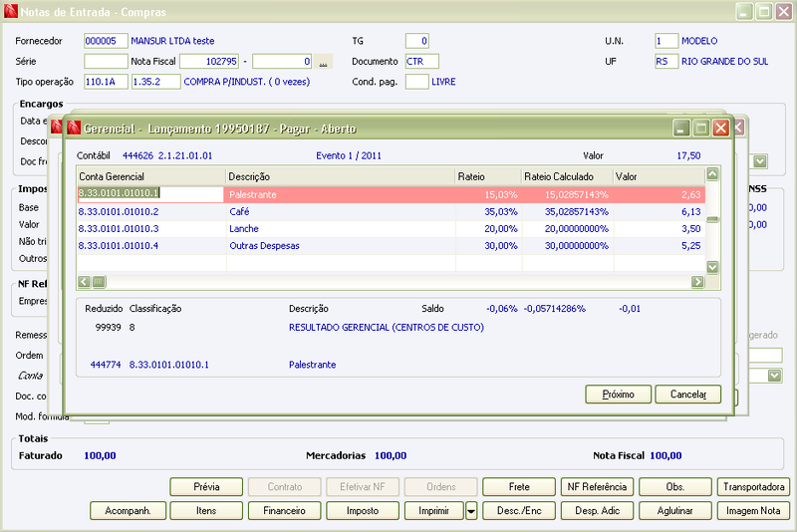Click the Rateio Calculado column header
This screenshot has height=532, width=797.
[x=568, y=176]
